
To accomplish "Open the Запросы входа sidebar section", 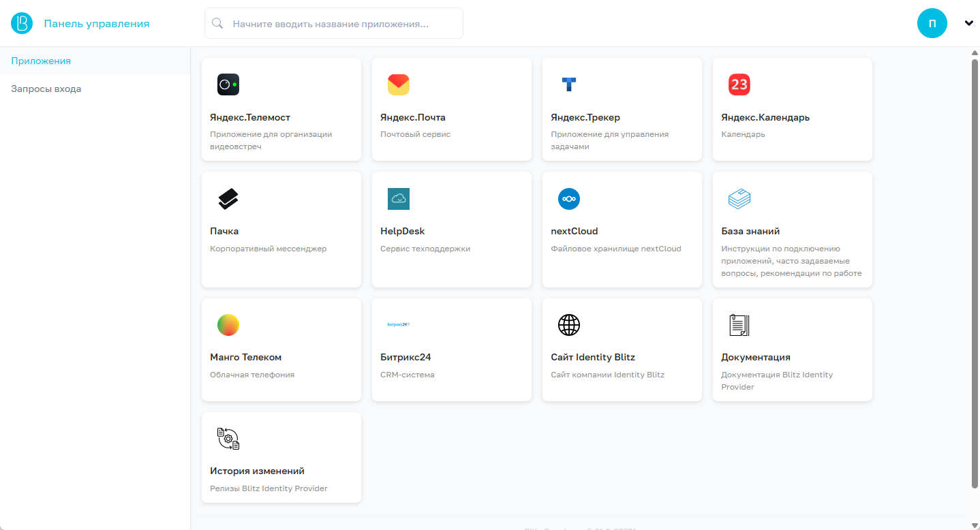I will (x=95, y=89).
